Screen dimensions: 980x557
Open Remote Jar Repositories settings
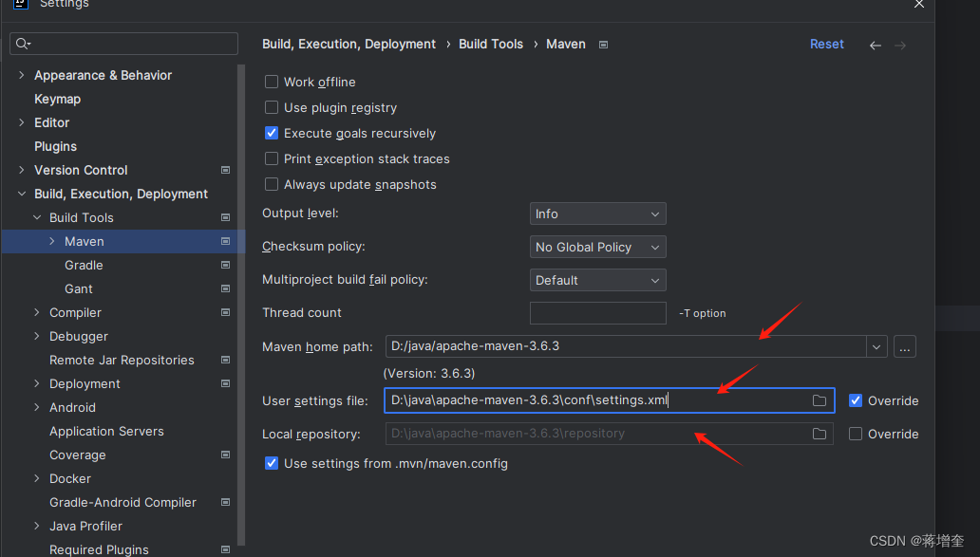pos(122,360)
